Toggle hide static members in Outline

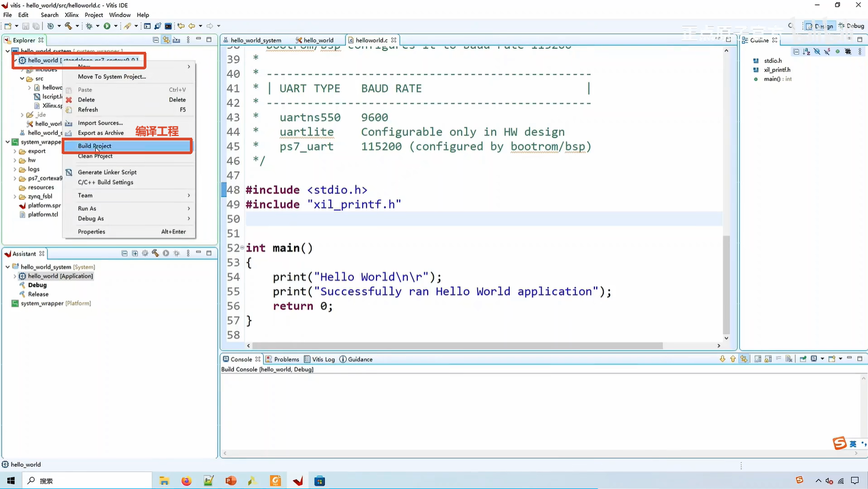pos(827,52)
